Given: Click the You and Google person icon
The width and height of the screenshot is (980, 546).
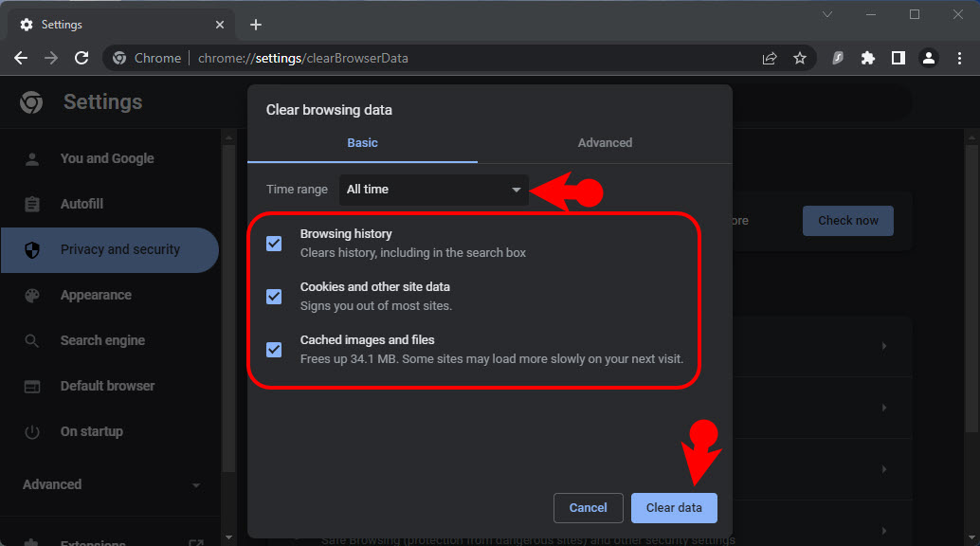Looking at the screenshot, I should pos(32,159).
